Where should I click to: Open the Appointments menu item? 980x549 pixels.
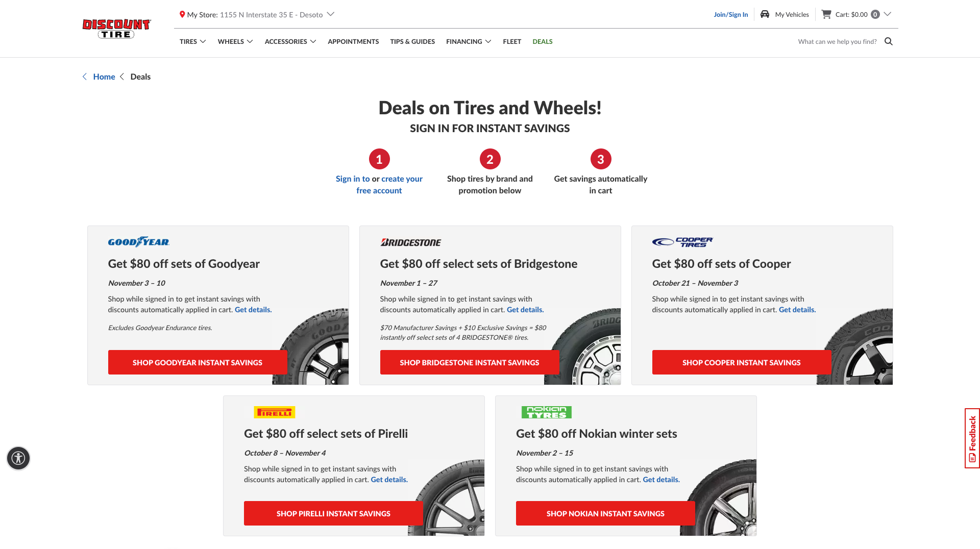pos(353,41)
